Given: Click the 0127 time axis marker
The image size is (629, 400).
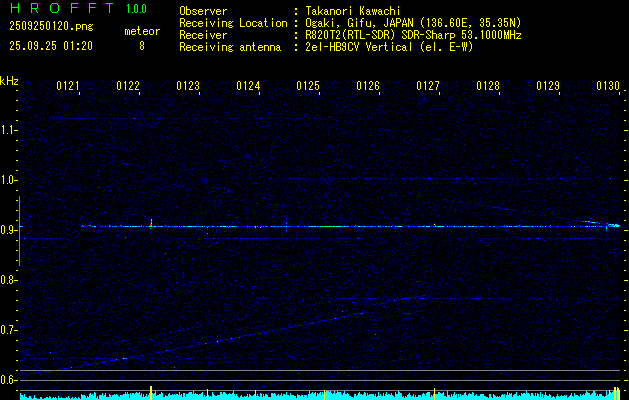Looking at the screenshot, I should (x=428, y=86).
